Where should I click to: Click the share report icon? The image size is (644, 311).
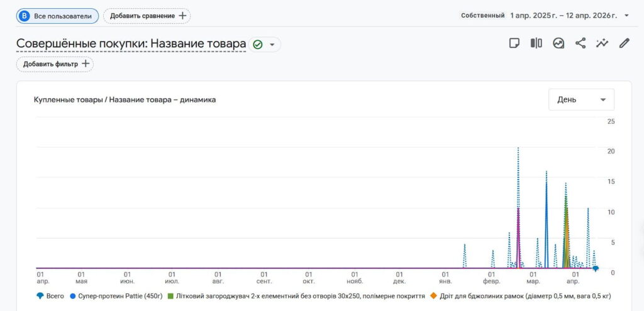[x=580, y=43]
